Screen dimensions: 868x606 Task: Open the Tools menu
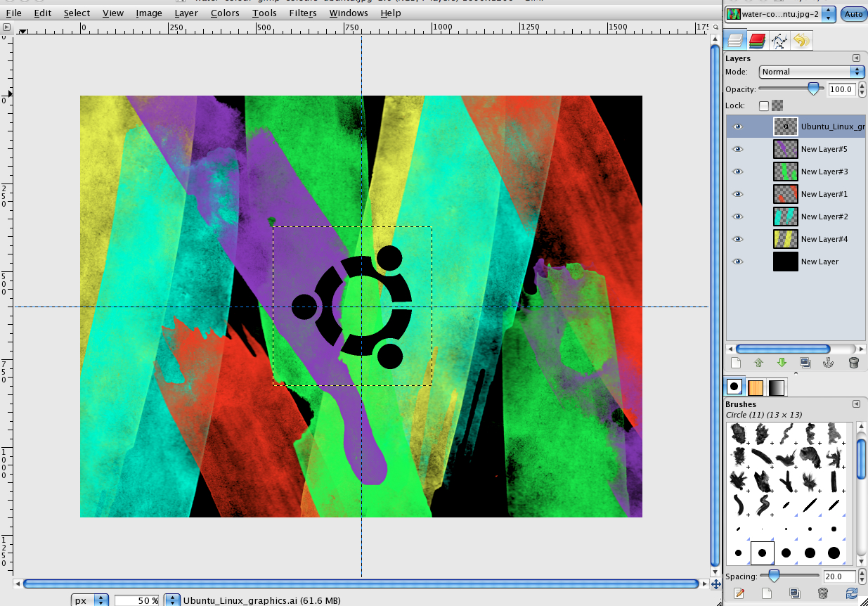coord(265,13)
